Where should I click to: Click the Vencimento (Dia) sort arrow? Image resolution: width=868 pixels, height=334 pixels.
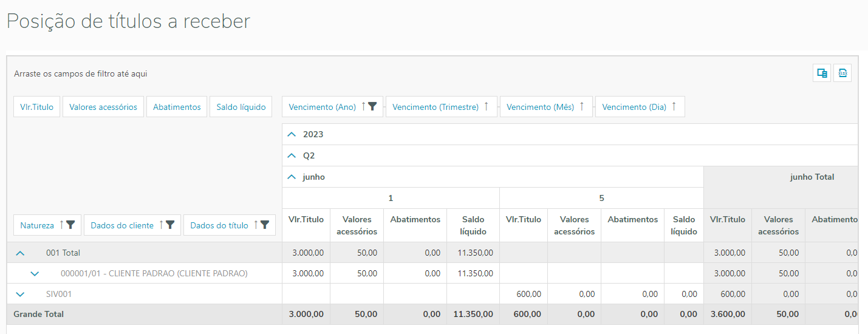674,107
